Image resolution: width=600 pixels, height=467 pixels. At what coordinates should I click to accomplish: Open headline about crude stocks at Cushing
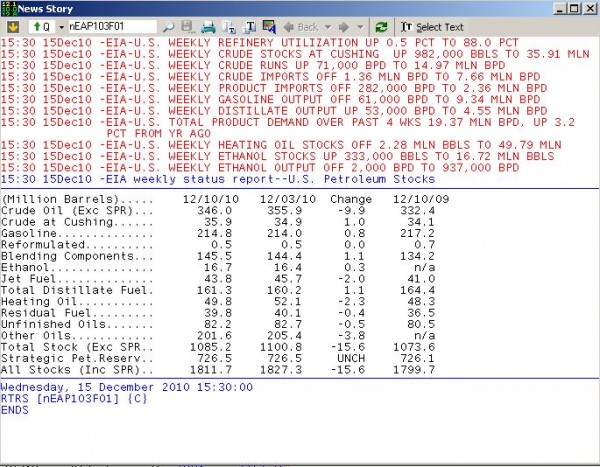[295, 54]
